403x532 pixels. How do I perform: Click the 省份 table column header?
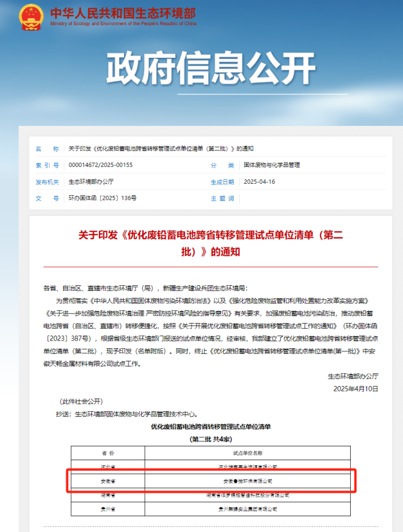coord(108,453)
